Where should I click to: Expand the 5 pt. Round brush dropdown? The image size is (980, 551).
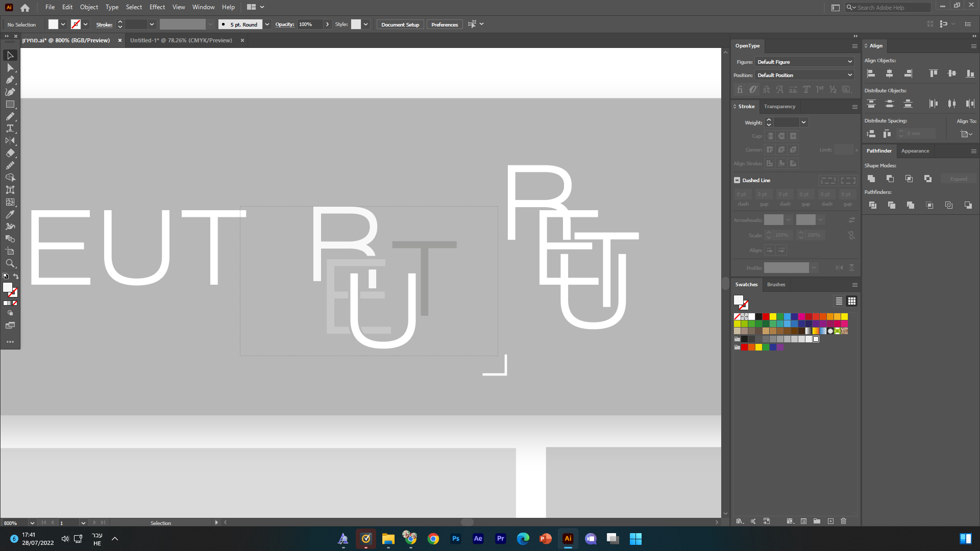coord(267,24)
